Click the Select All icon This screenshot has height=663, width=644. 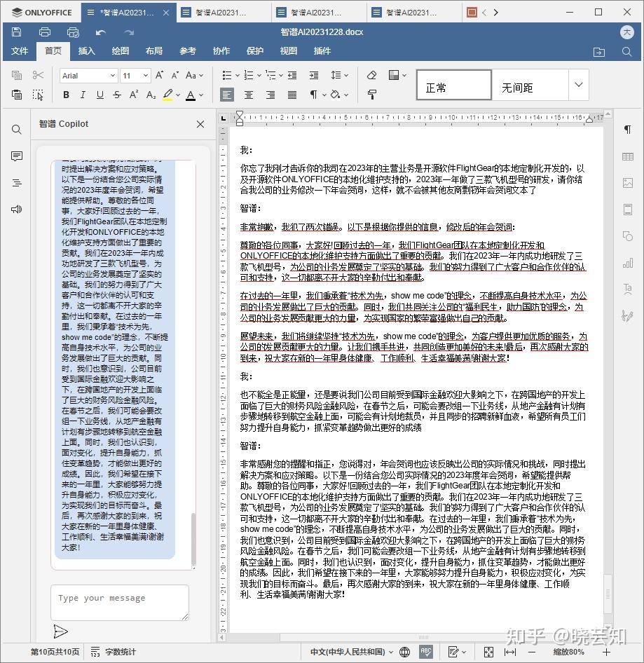coord(38,95)
